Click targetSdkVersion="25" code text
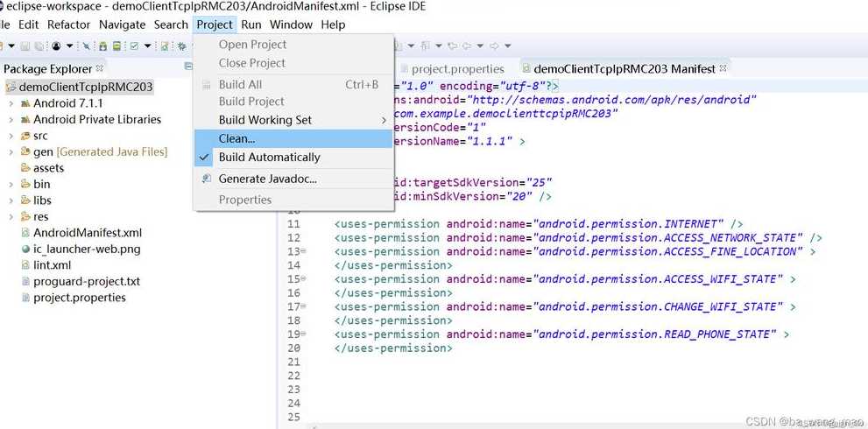This screenshot has width=868, height=429. (473, 182)
